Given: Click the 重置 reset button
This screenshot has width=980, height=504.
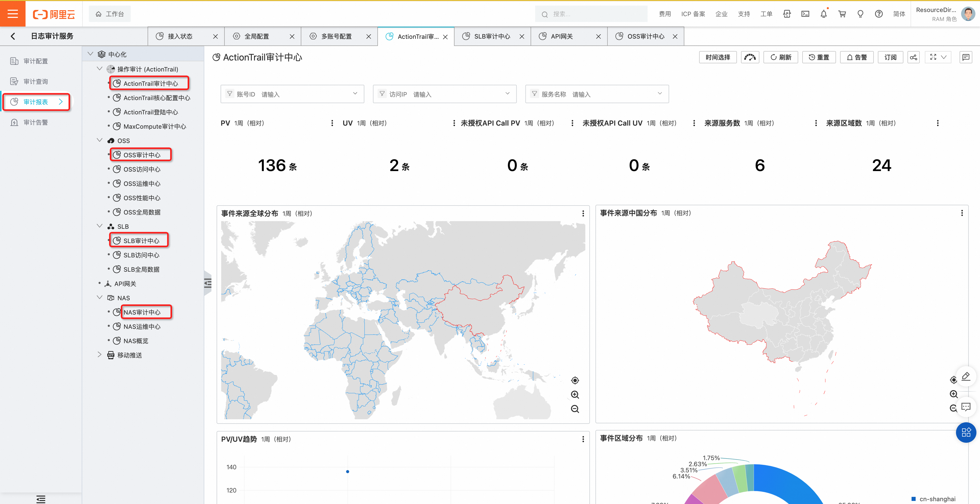Looking at the screenshot, I should 819,57.
